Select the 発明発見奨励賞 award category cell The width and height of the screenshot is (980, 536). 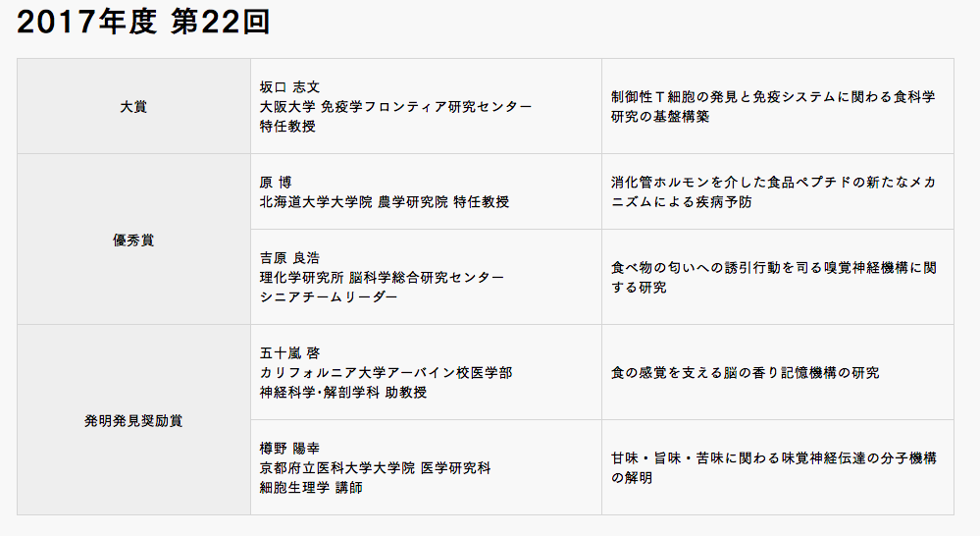pos(133,420)
